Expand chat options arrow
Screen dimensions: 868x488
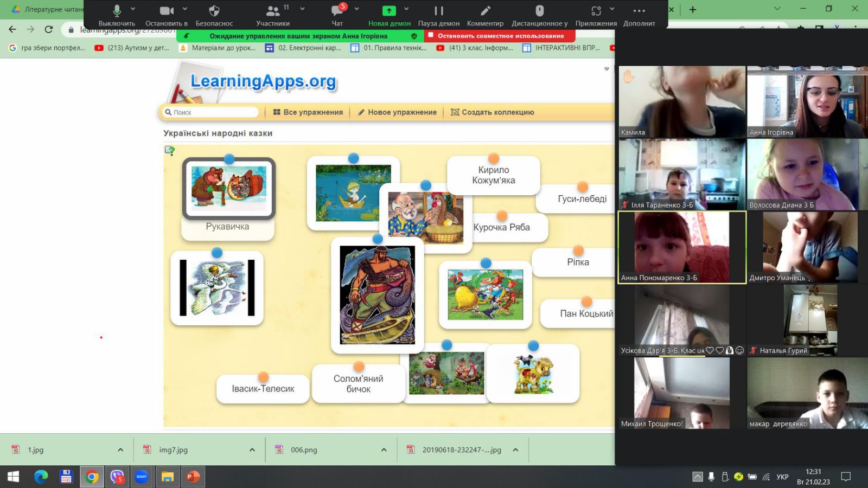tap(356, 9)
